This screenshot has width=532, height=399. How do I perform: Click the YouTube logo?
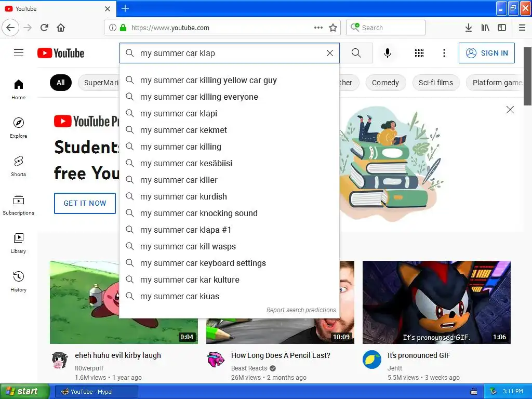pos(61,54)
